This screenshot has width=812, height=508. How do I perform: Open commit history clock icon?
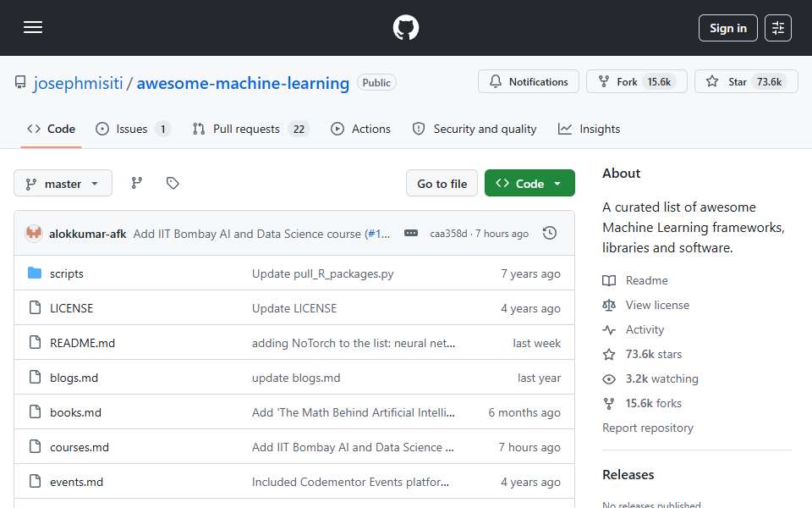coord(550,234)
